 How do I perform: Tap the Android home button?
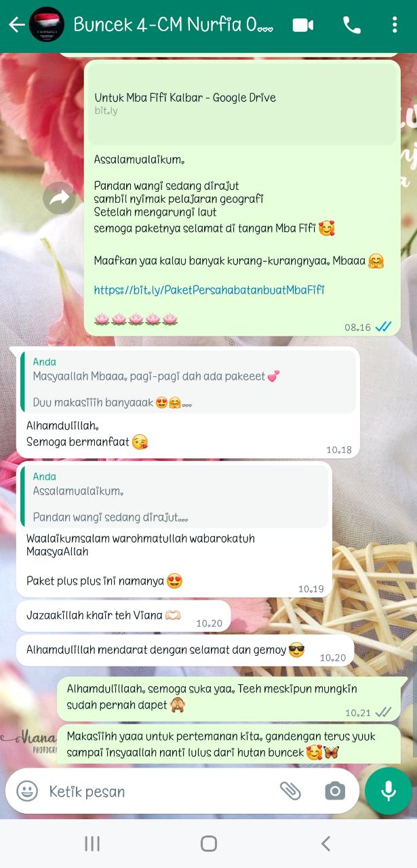click(x=209, y=843)
